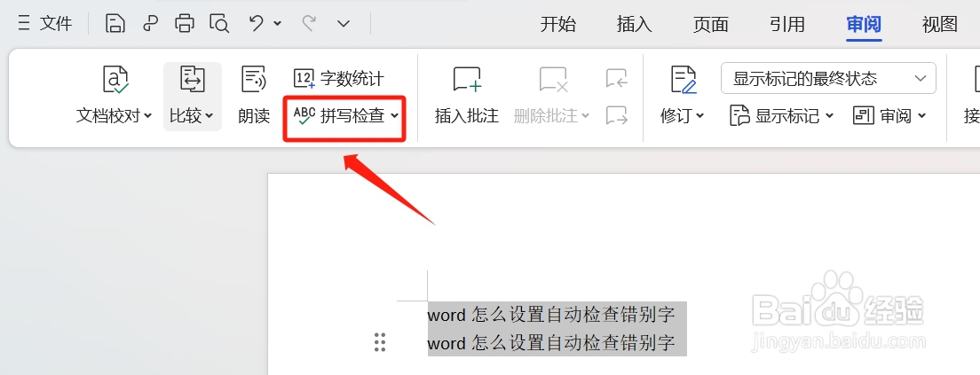Expand the Undo history dropdown arrow
The height and width of the screenshot is (375, 980).
tap(278, 24)
